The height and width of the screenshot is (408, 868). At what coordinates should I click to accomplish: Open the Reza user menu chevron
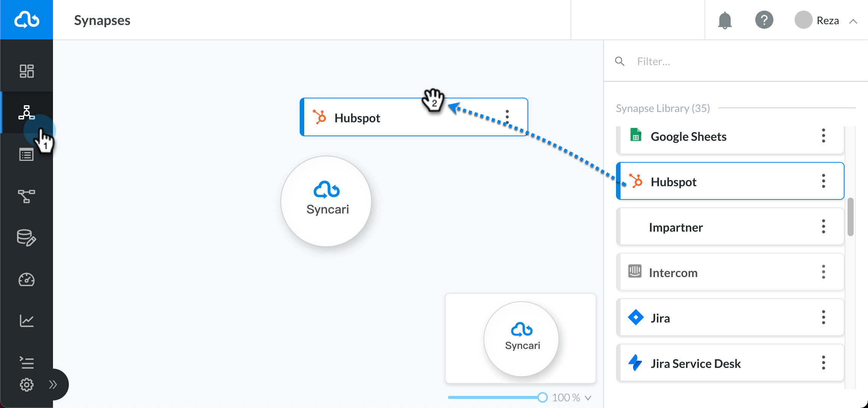tap(853, 21)
